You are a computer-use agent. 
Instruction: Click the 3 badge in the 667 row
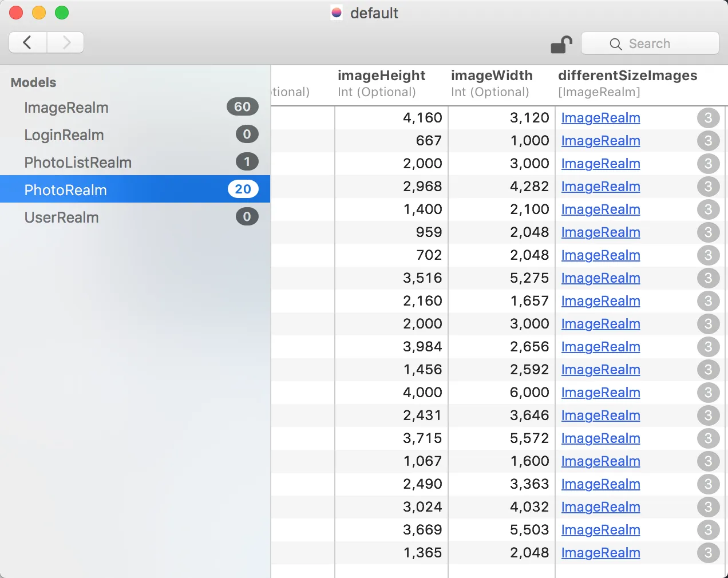pyautogui.click(x=708, y=141)
